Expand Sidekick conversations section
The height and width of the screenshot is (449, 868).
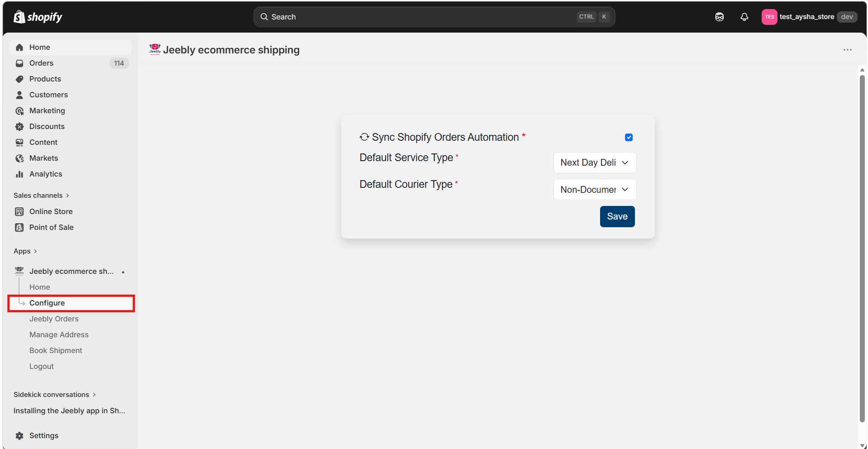tap(55, 395)
